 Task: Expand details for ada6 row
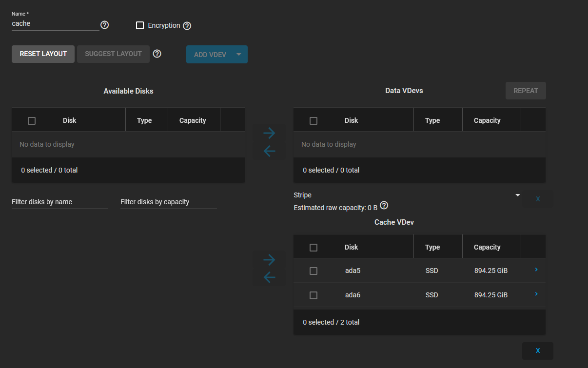(x=536, y=293)
